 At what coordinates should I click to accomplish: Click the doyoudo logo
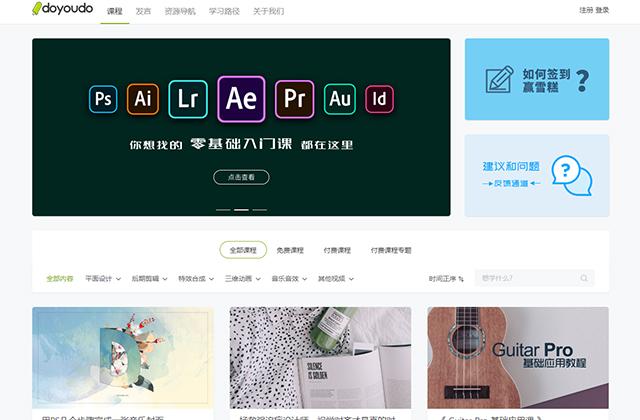(x=62, y=8)
